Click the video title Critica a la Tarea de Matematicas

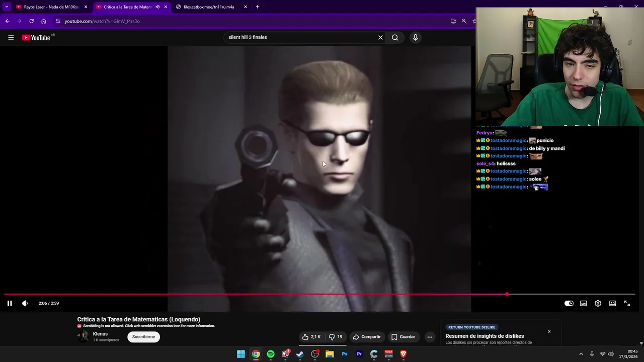(x=138, y=319)
